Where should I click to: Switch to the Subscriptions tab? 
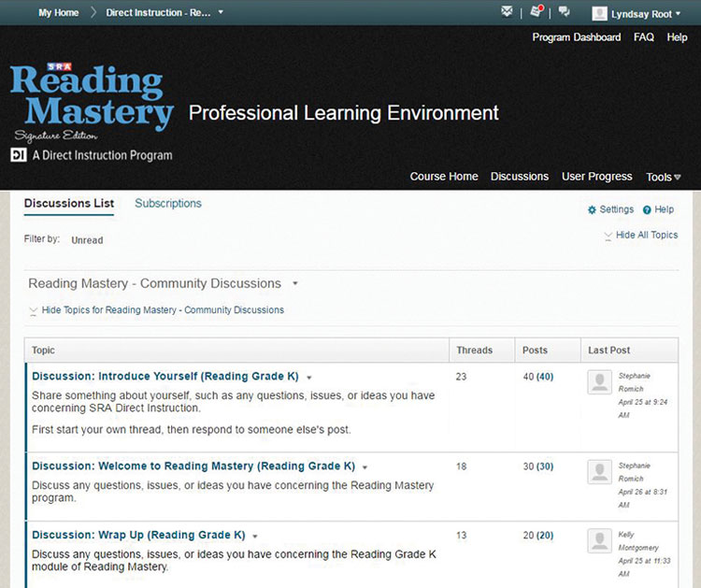coord(168,203)
